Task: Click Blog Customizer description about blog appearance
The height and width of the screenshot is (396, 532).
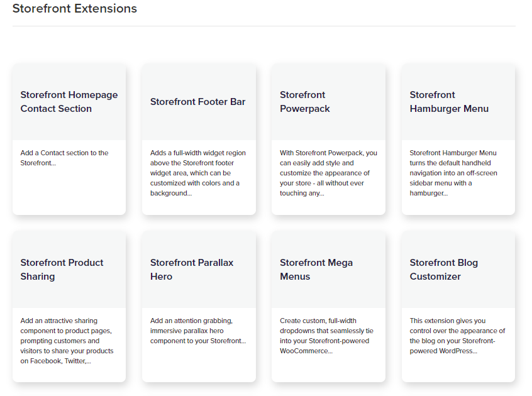Action: pyautogui.click(x=457, y=336)
